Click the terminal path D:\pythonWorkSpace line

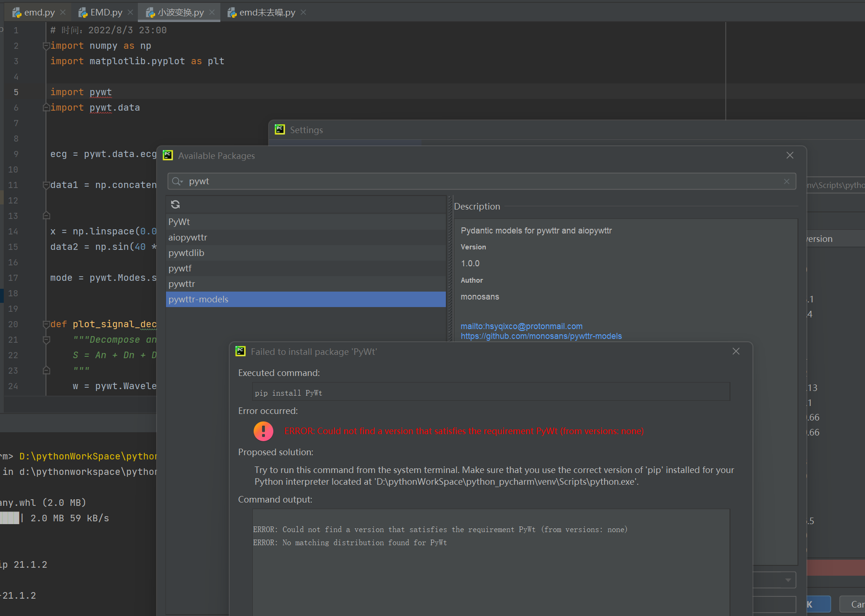[88, 456]
